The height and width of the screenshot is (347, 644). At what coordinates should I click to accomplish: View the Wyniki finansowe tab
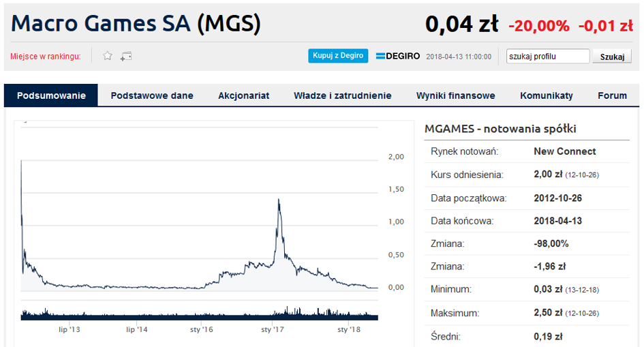[455, 95]
